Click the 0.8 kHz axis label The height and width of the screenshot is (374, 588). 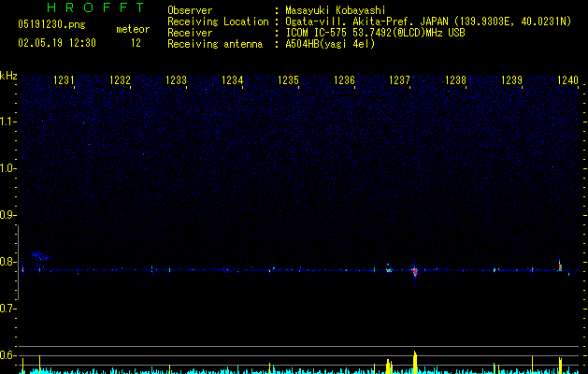pyautogui.click(x=7, y=262)
